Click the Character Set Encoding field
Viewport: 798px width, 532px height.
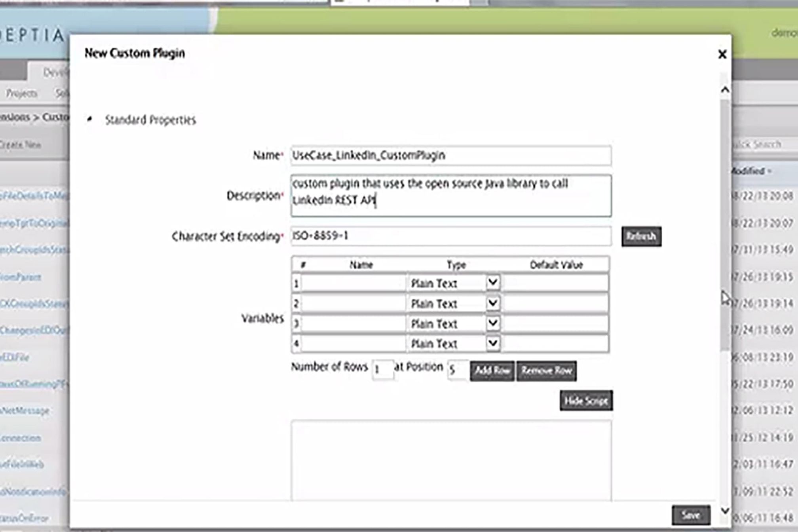tap(450, 236)
